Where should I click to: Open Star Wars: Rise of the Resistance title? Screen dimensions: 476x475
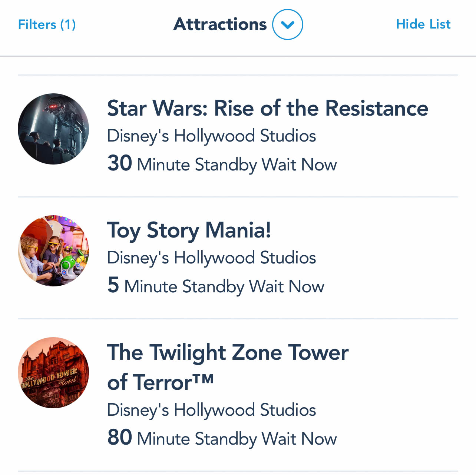point(267,108)
